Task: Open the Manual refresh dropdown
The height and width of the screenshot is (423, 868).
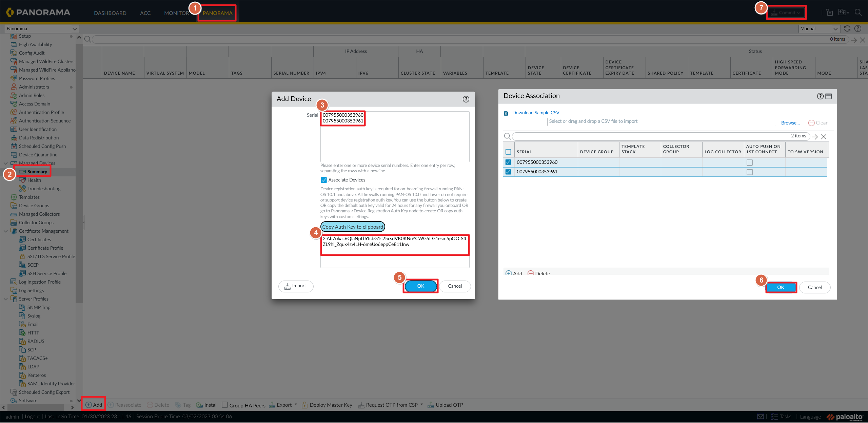Action: [x=820, y=29]
